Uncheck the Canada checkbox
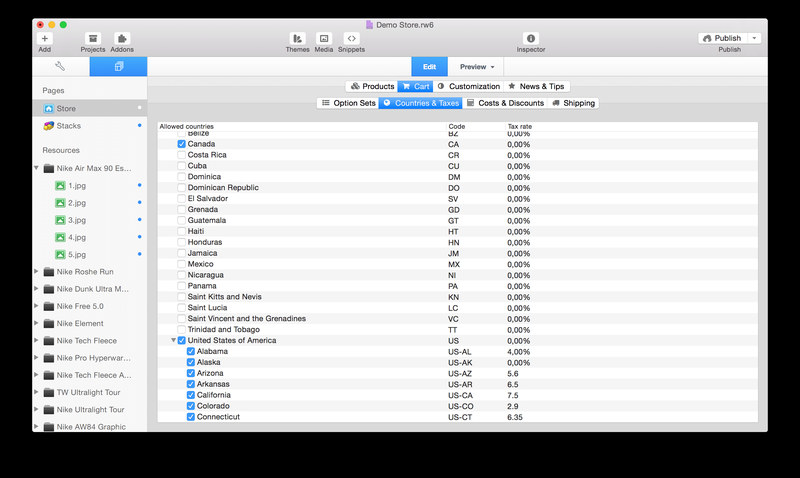 (x=181, y=144)
